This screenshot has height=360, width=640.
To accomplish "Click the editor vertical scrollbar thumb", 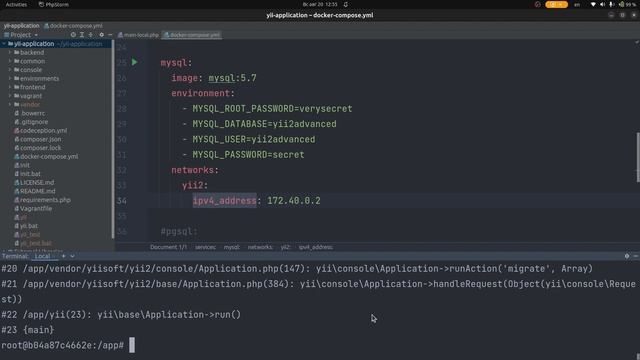I will (638, 157).
